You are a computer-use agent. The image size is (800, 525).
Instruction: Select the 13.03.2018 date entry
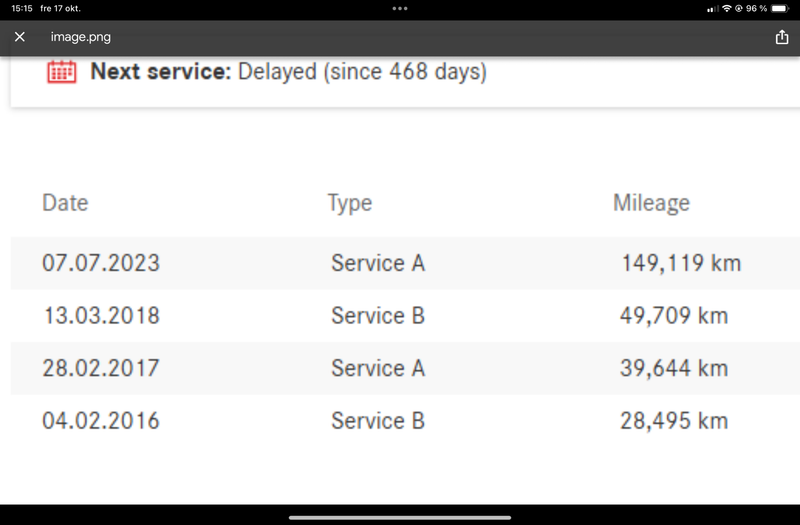tap(101, 316)
